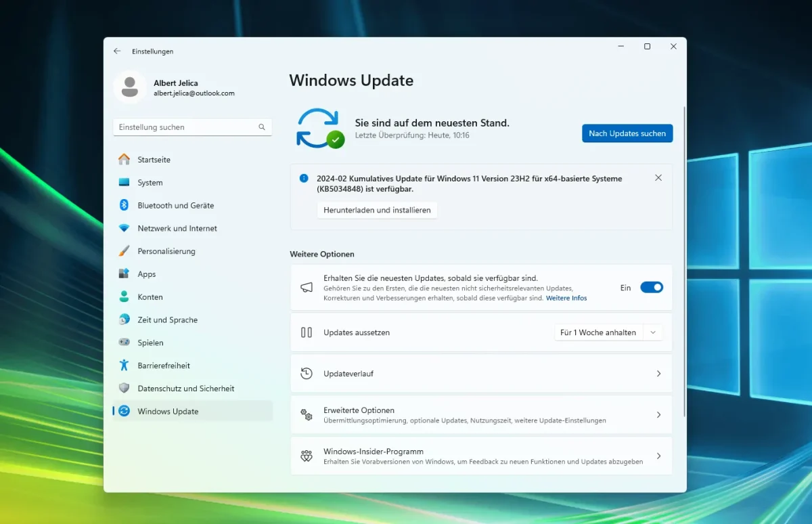
Task: Open Bluetooth und Geräte settings
Action: point(192,205)
